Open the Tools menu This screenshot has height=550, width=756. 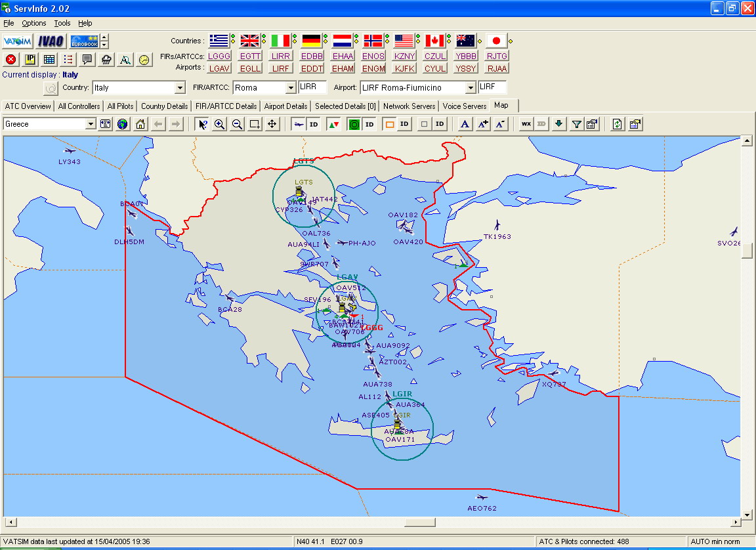click(x=62, y=23)
